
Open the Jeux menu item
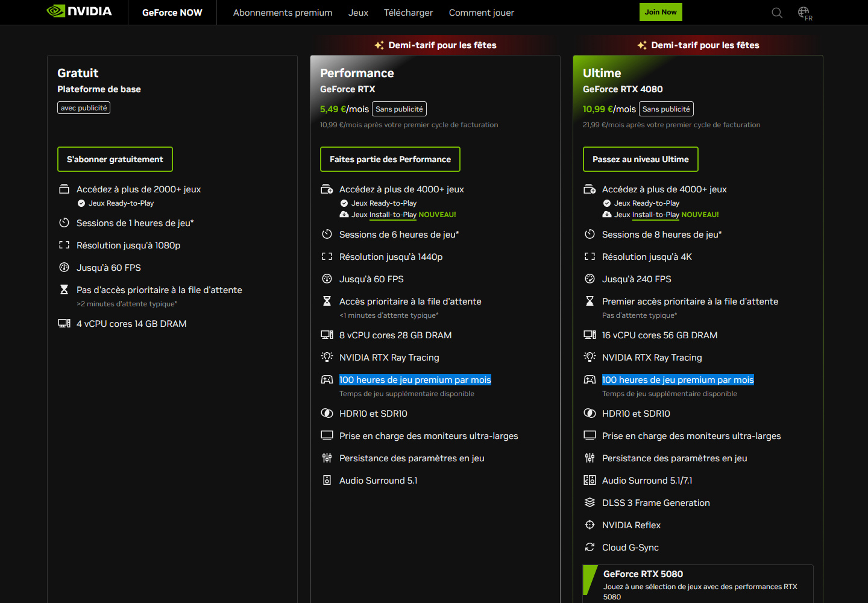[x=358, y=12]
